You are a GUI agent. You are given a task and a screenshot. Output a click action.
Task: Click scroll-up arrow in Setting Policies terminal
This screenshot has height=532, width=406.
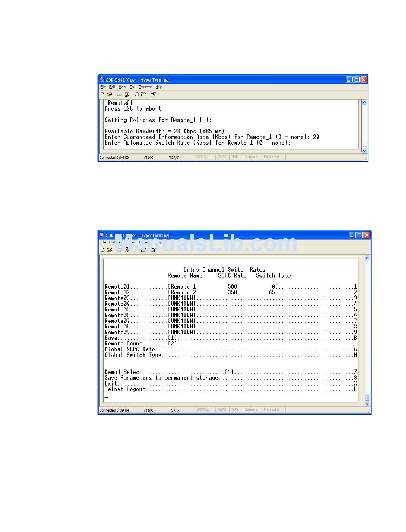(364, 103)
